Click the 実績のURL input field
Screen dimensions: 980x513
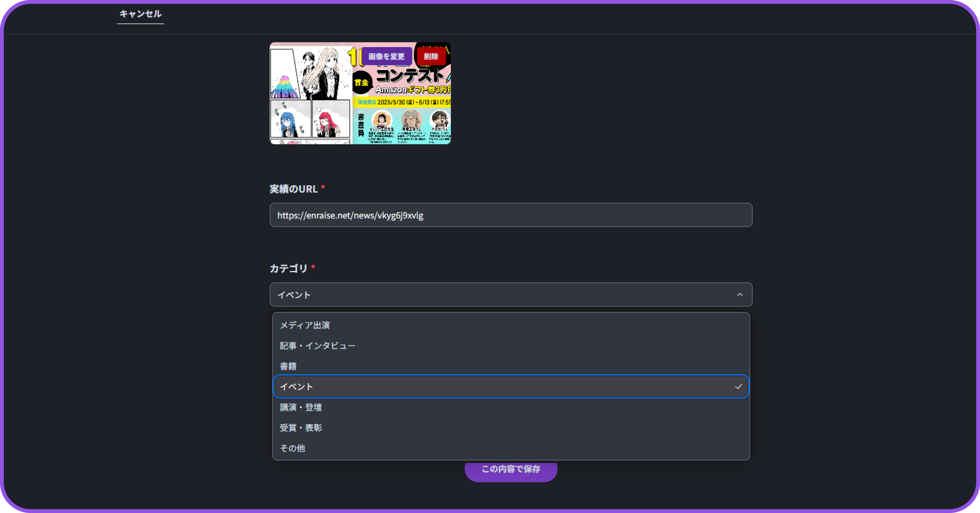click(x=511, y=215)
